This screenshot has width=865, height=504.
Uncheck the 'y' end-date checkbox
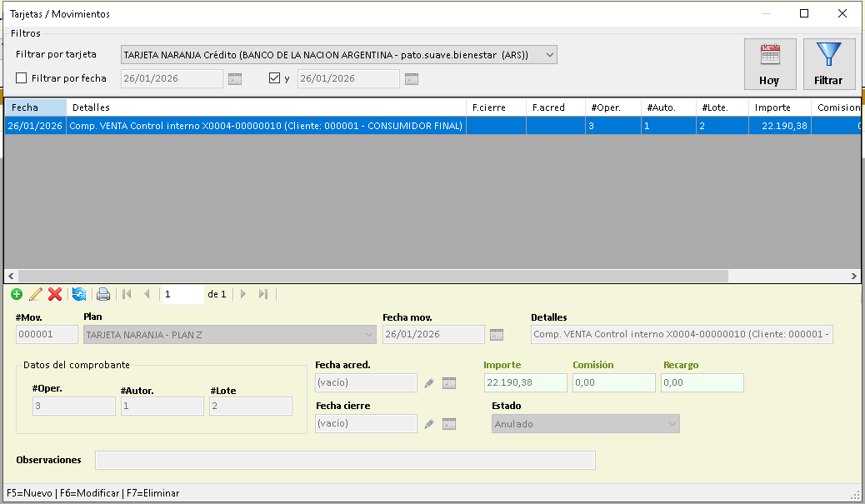274,78
